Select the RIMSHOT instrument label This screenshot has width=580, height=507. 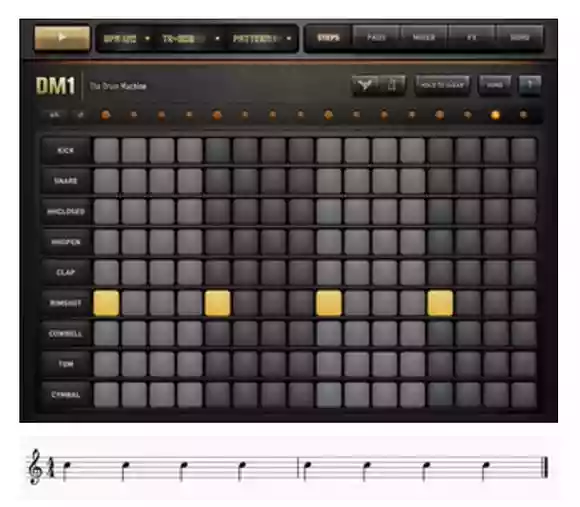pos(66,303)
